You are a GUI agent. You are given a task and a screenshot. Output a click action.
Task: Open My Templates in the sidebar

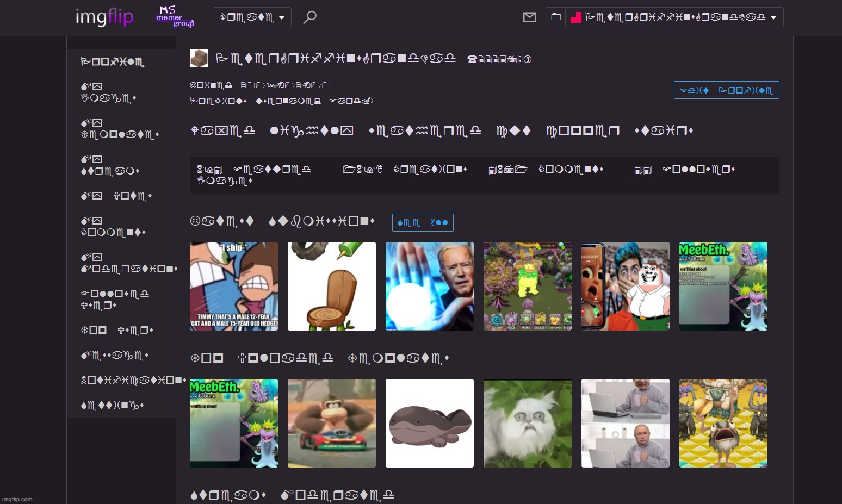tap(120, 129)
